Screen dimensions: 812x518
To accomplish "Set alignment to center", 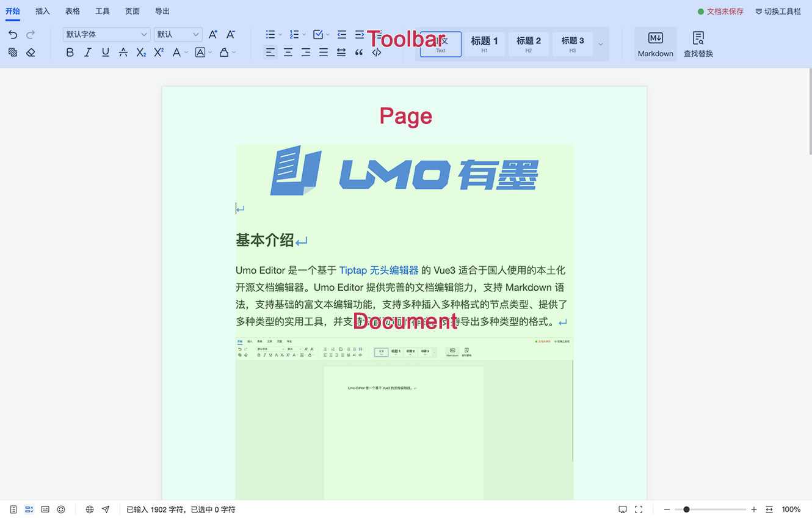I will tap(288, 53).
